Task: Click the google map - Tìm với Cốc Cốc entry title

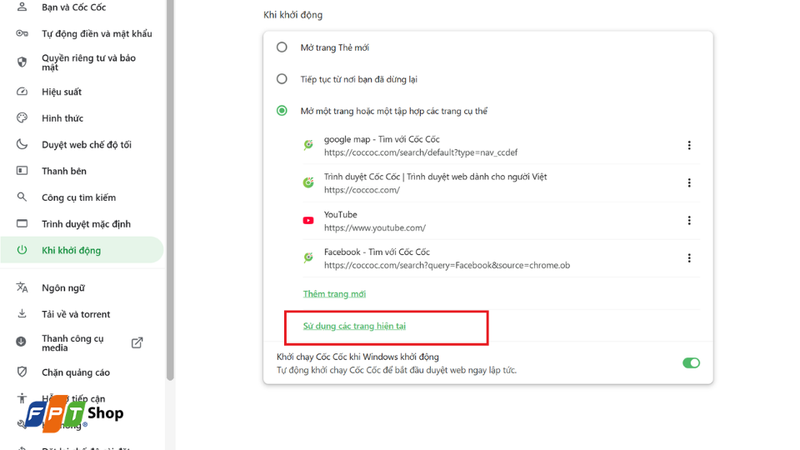Action: coord(382,139)
